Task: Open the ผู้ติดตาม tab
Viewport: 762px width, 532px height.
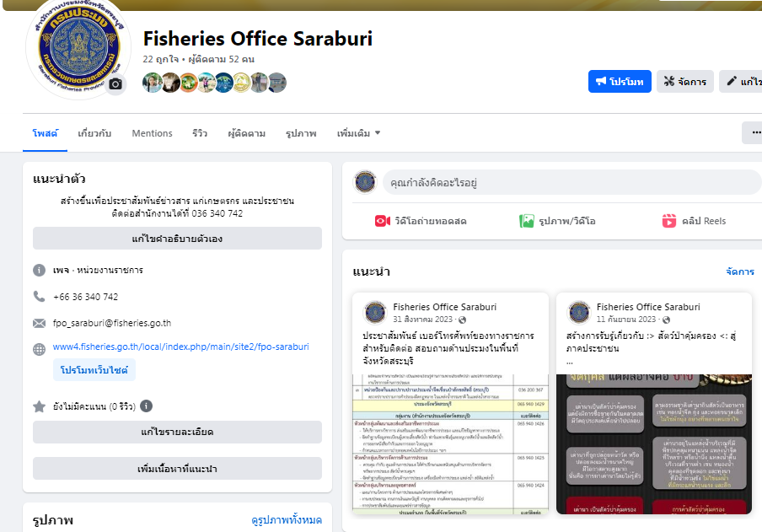Action: click(246, 133)
